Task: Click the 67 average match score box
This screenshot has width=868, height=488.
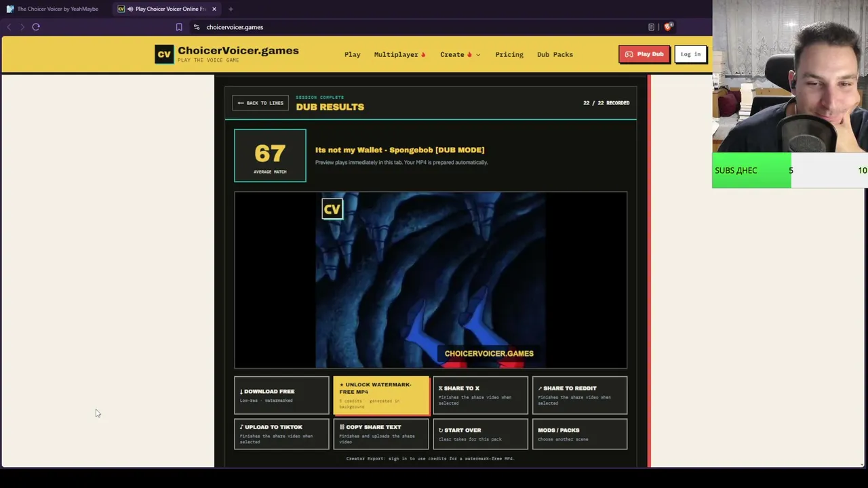Action: (x=270, y=155)
